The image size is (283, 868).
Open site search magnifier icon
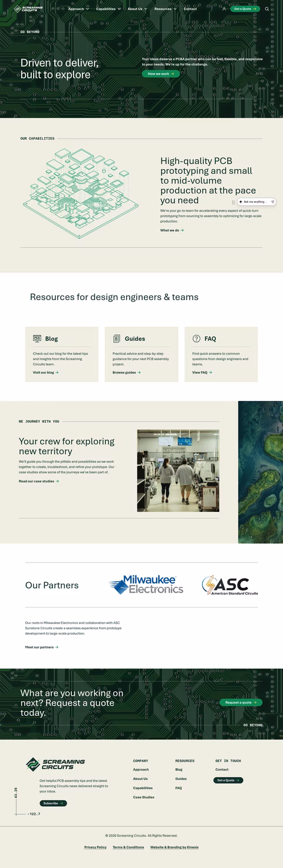(266, 9)
